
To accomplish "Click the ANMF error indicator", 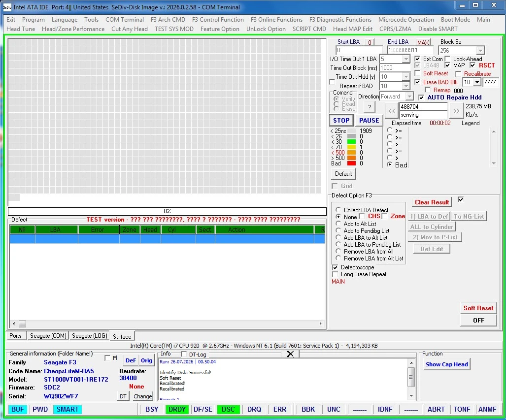I will 487,409.
